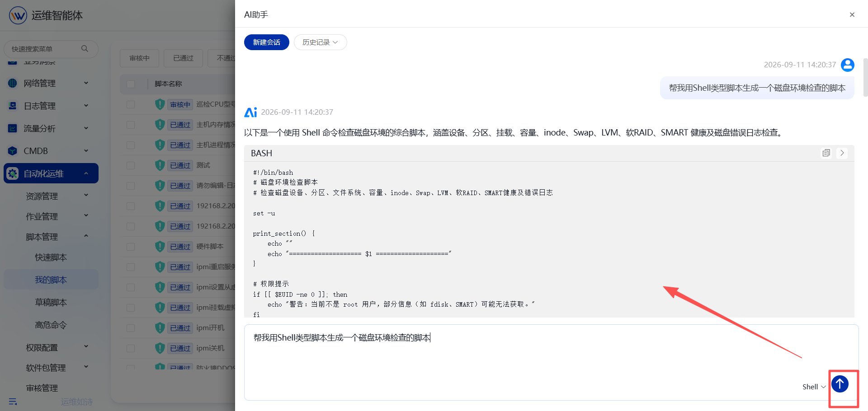
Task: Expand the 日志管理 menu
Action: (86, 106)
